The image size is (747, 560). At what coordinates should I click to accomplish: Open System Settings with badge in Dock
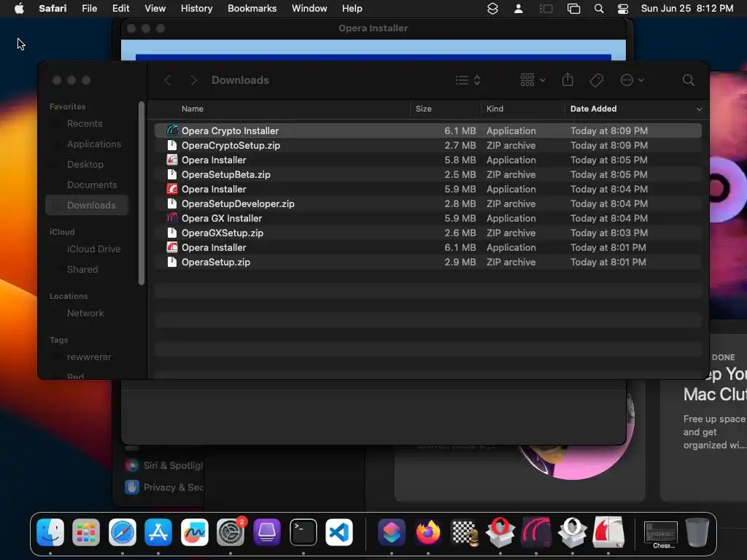(231, 532)
